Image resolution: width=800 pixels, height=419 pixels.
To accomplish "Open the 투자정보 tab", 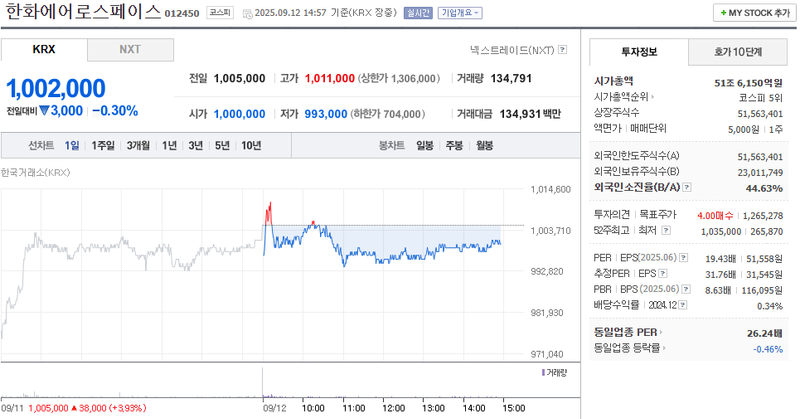I will (x=639, y=52).
